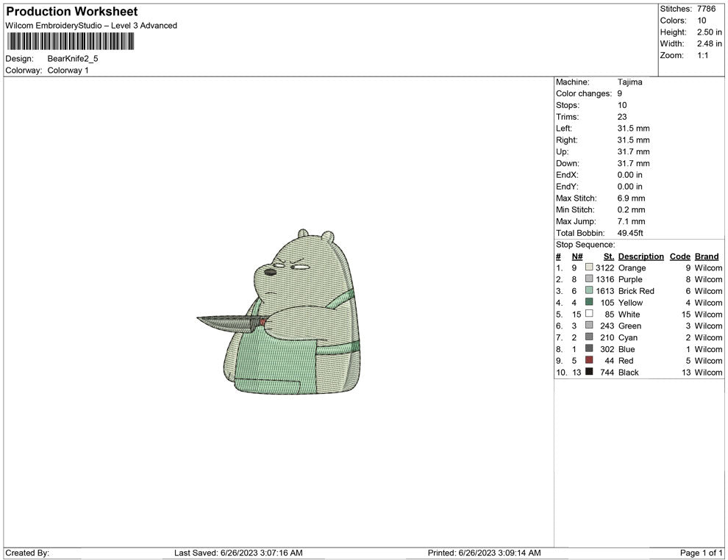Screen dimensions: 728x560
Task: Click the Green row color swatch
Action: click(x=589, y=326)
